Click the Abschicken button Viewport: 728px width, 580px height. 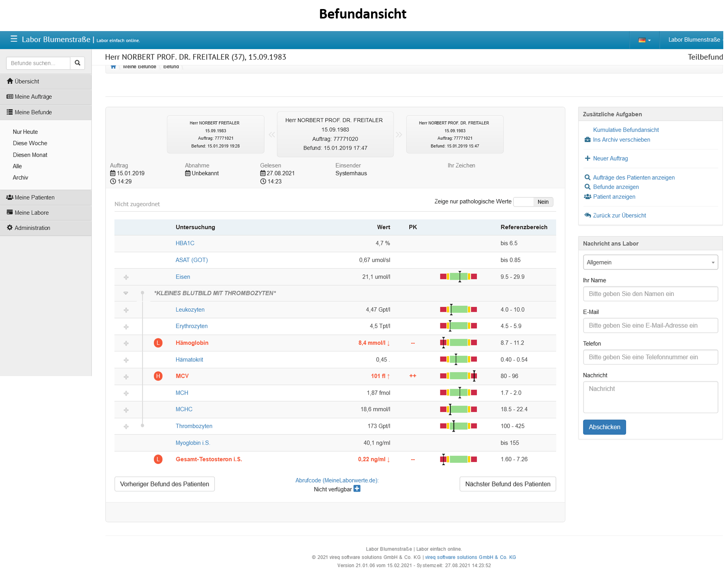point(604,427)
